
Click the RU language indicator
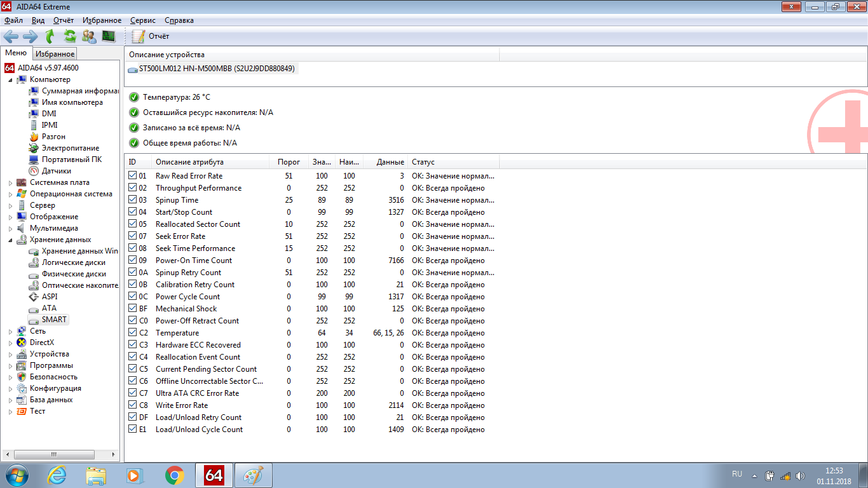(737, 474)
